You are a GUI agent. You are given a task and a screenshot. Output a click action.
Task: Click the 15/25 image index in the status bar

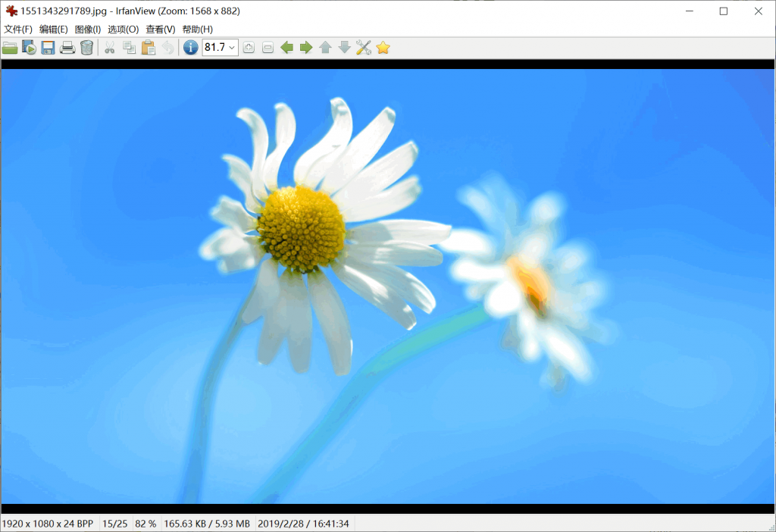115,524
